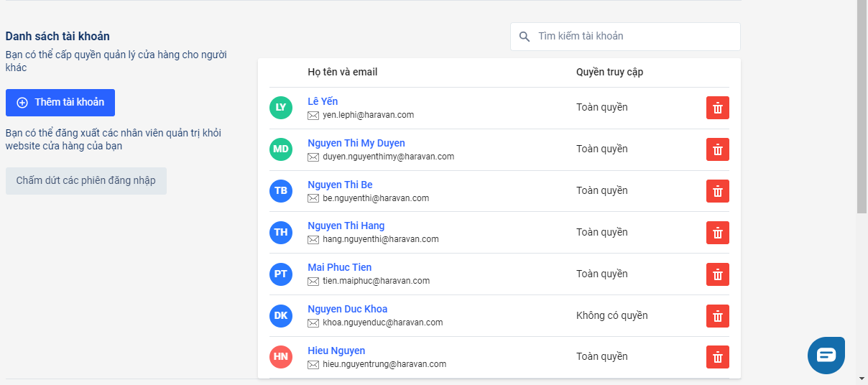Click the red HN avatar

tap(281, 357)
